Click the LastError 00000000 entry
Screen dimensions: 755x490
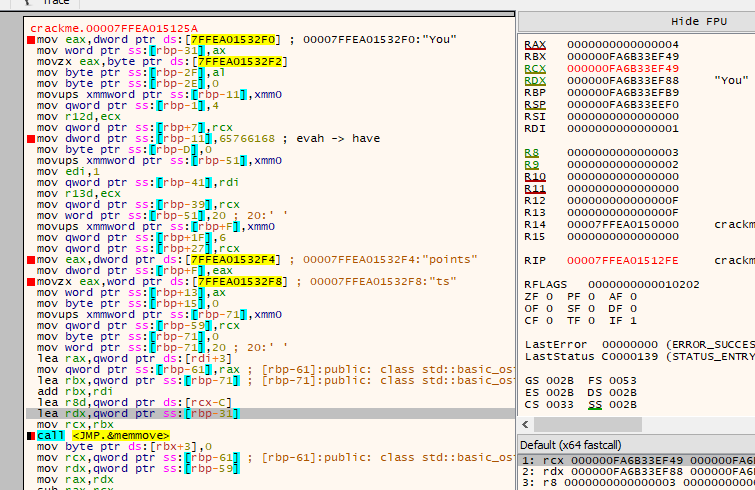630,345
